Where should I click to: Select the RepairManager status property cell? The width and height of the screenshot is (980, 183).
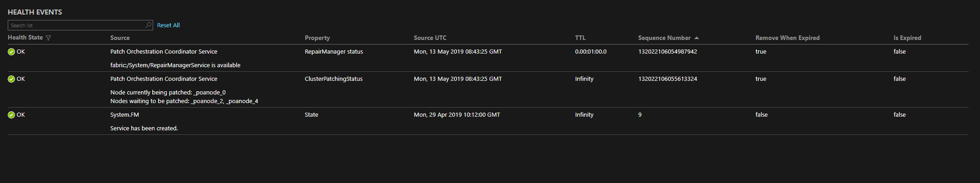click(333, 52)
